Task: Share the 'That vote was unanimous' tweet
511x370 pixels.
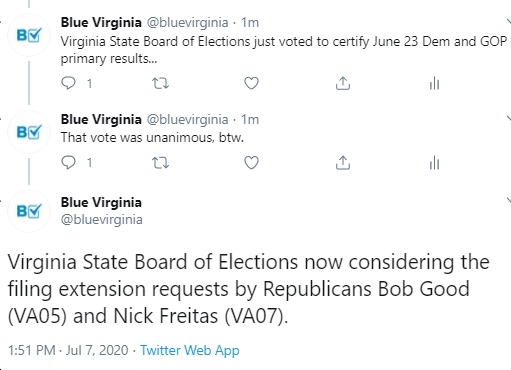Action: pos(343,163)
